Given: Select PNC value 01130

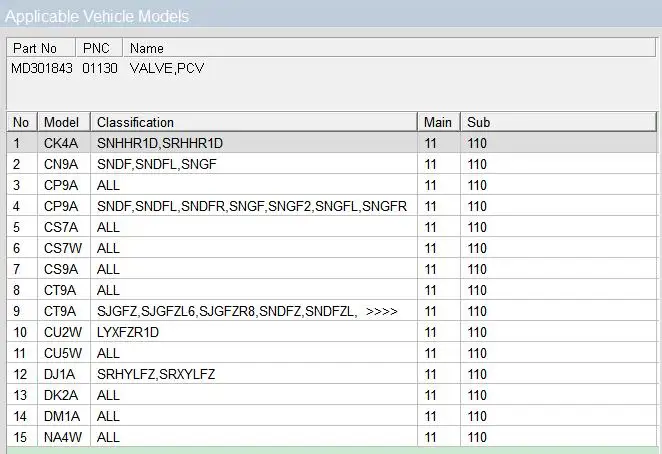Looking at the screenshot, I should [x=100, y=68].
